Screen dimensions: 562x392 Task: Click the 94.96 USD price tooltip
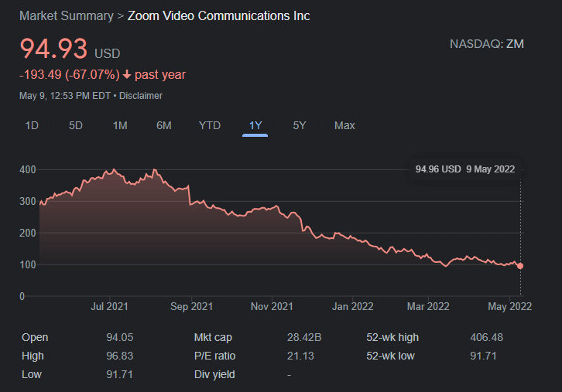click(x=464, y=169)
